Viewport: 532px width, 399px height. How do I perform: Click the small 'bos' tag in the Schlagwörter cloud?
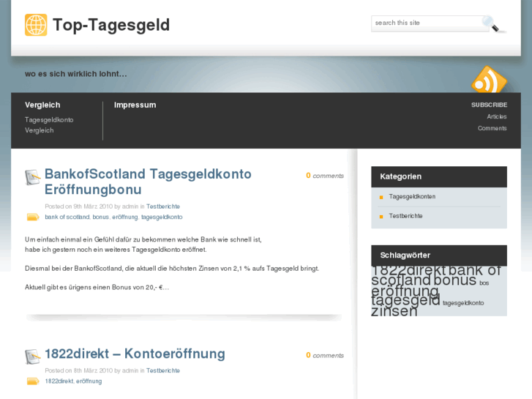click(x=484, y=283)
